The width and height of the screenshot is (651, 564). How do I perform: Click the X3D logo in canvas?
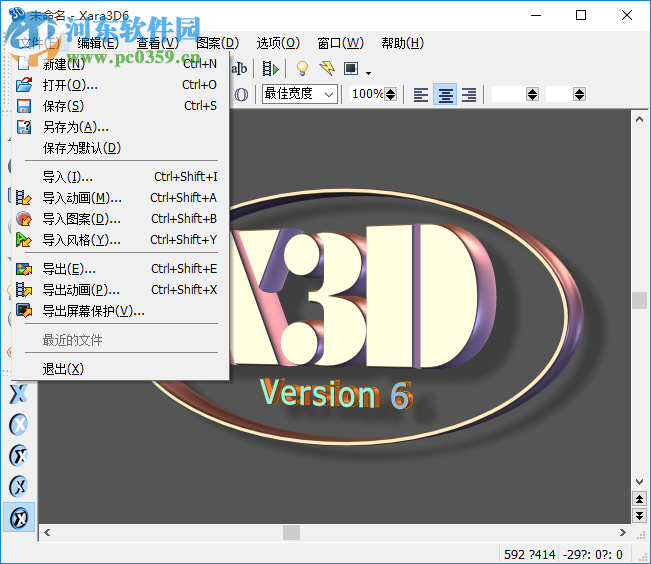point(365,295)
